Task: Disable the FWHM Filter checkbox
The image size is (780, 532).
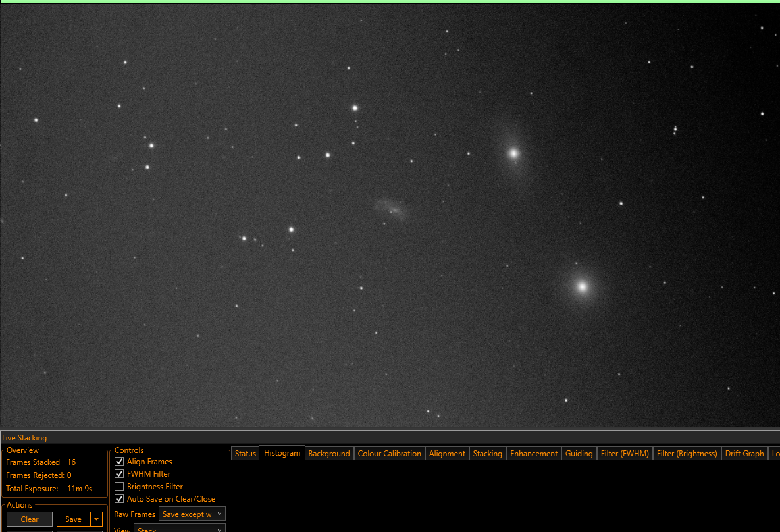Action: pyautogui.click(x=119, y=474)
